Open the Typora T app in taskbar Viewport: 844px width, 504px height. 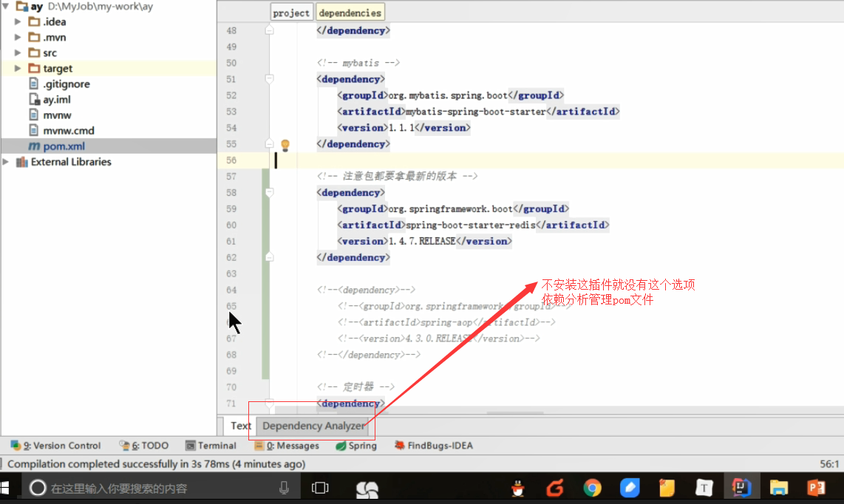point(704,488)
